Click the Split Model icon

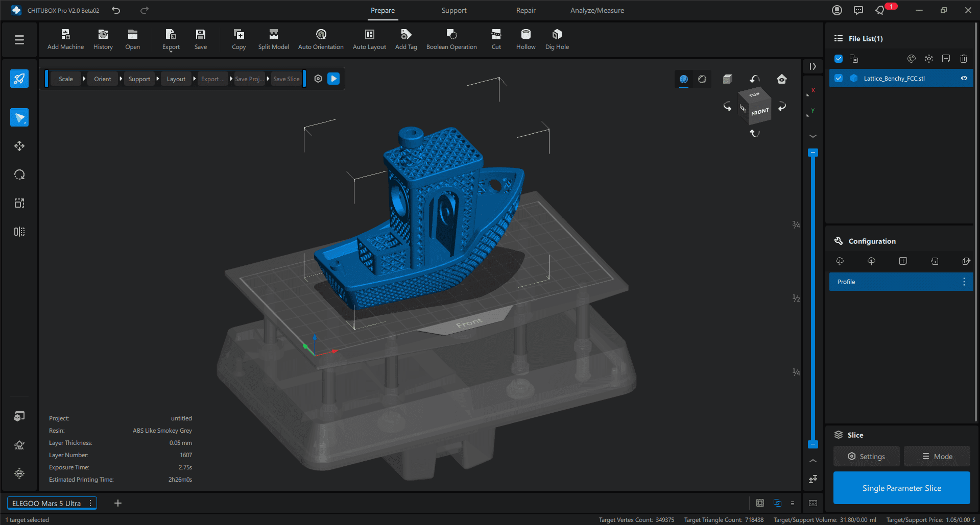273,35
